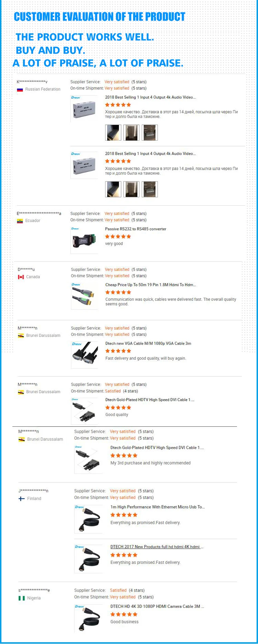Click the Nigeria flag icon
The image size is (258, 644).
click(21, 598)
